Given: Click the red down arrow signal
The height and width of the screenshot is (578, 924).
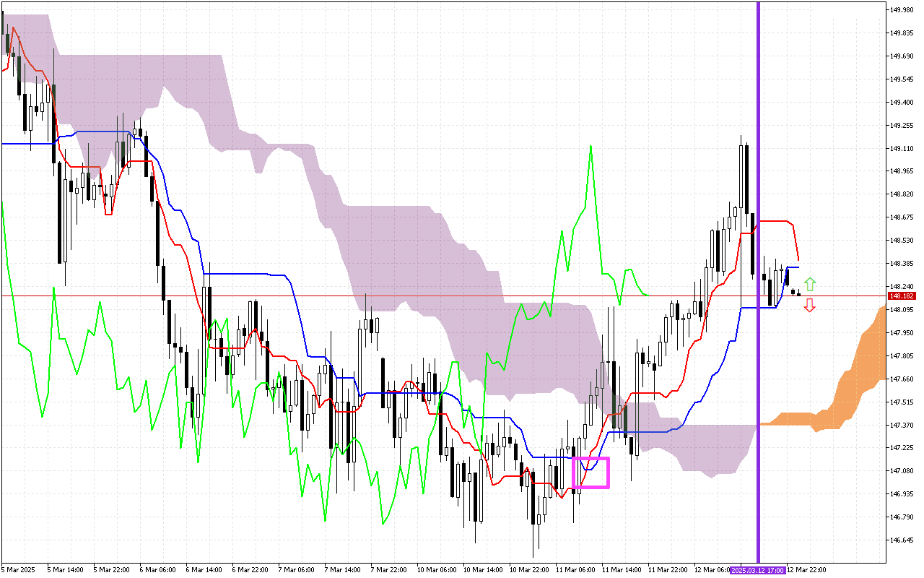Looking at the screenshot, I should tap(810, 305).
